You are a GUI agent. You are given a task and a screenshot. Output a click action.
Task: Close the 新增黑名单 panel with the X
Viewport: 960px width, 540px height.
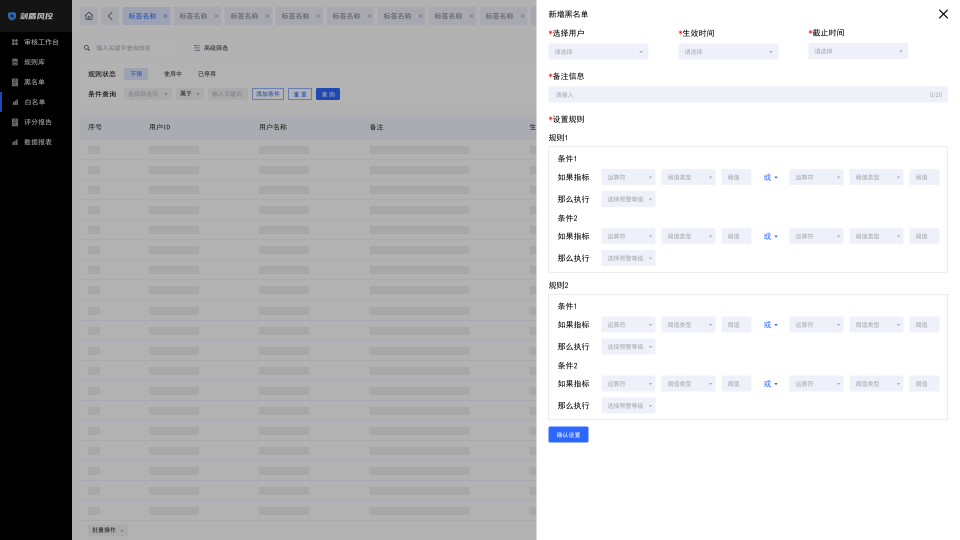[943, 14]
